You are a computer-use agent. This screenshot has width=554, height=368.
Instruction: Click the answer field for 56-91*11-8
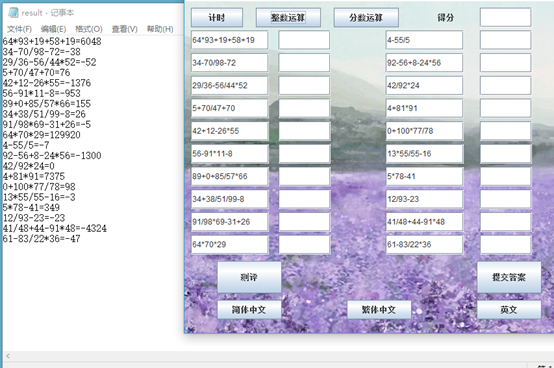304,154
